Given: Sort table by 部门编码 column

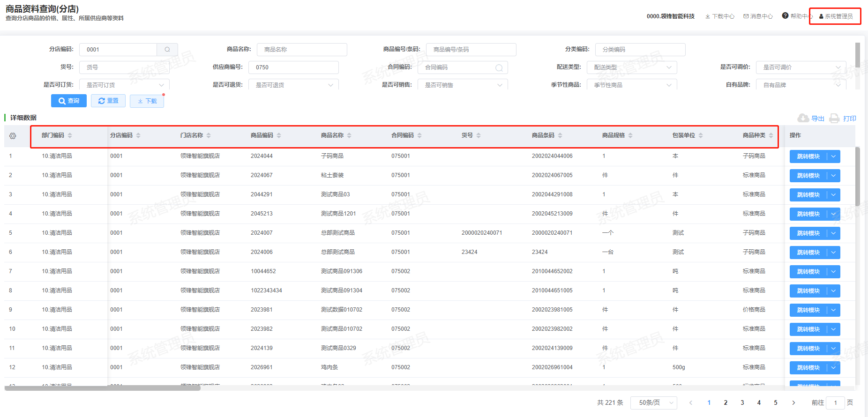Looking at the screenshot, I should click(70, 135).
